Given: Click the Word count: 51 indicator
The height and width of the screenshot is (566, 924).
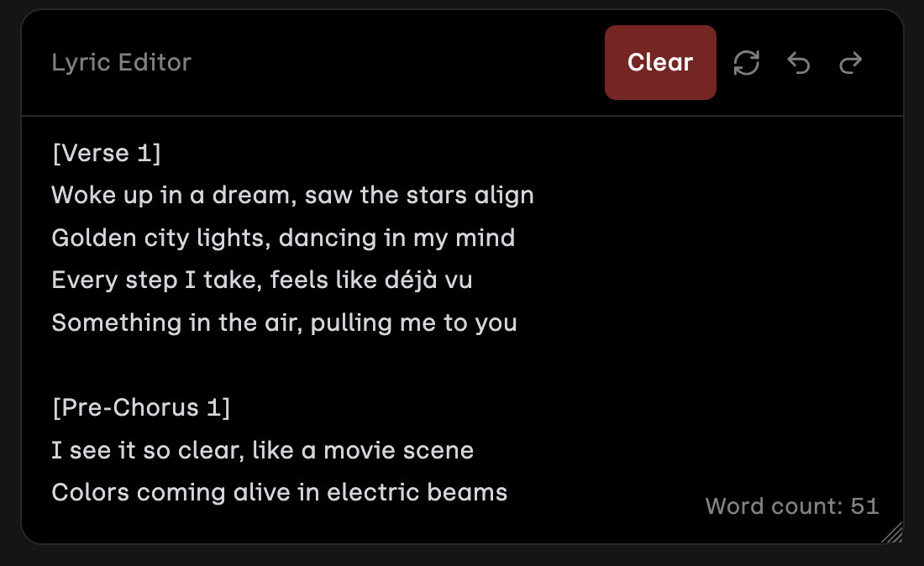Looking at the screenshot, I should (792, 506).
